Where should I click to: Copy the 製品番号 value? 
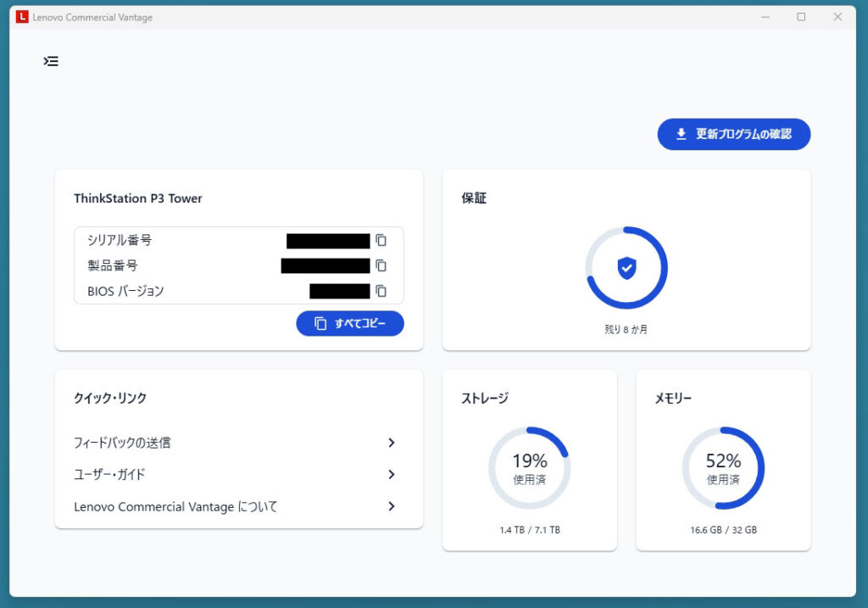[381, 265]
